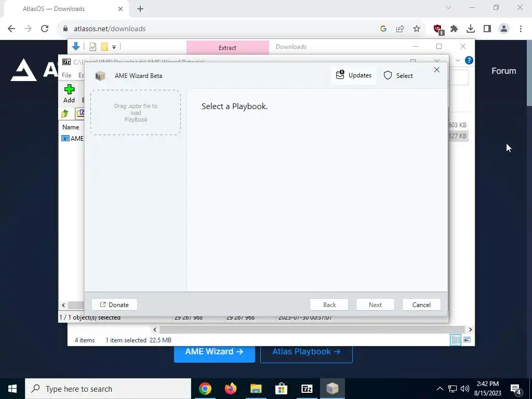Viewport: 532px width, 399px height.
Task: Click the Atlas Playbook link on webpage
Action: [307, 352]
